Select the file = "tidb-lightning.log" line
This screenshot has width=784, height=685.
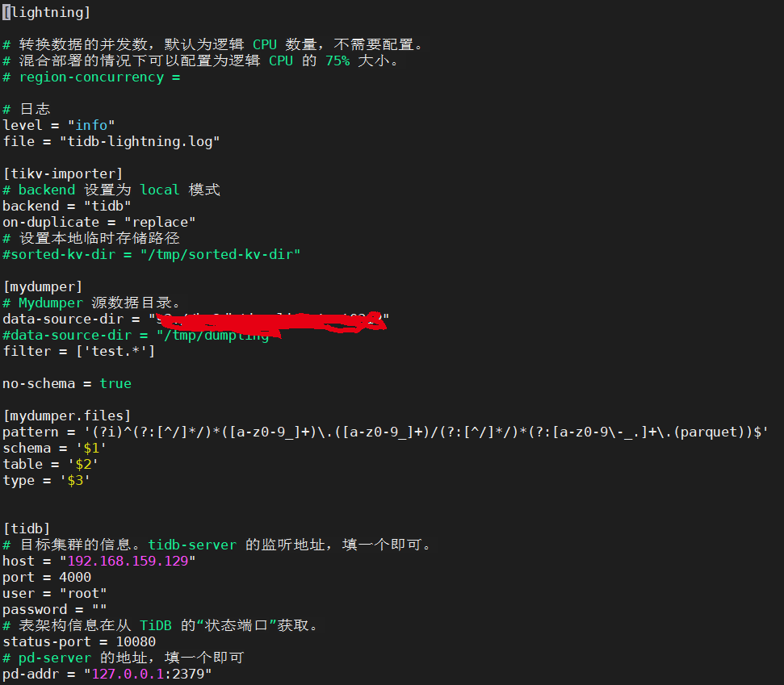(111, 142)
